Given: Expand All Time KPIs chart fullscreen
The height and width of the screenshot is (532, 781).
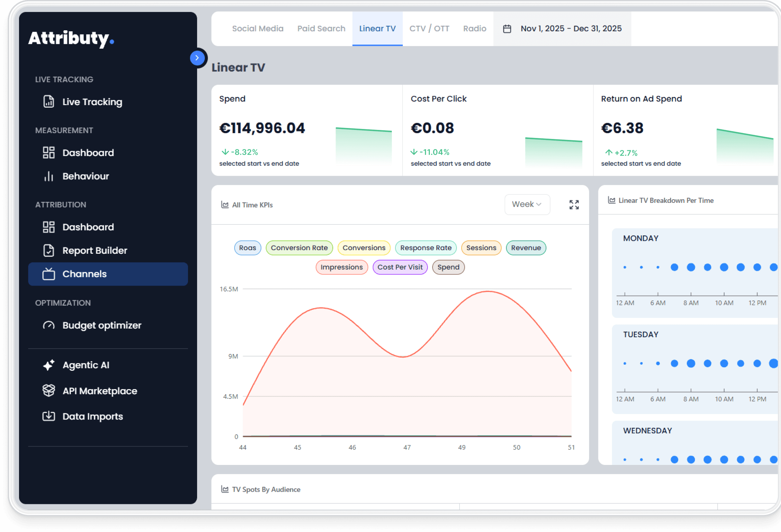Looking at the screenshot, I should 574,204.
